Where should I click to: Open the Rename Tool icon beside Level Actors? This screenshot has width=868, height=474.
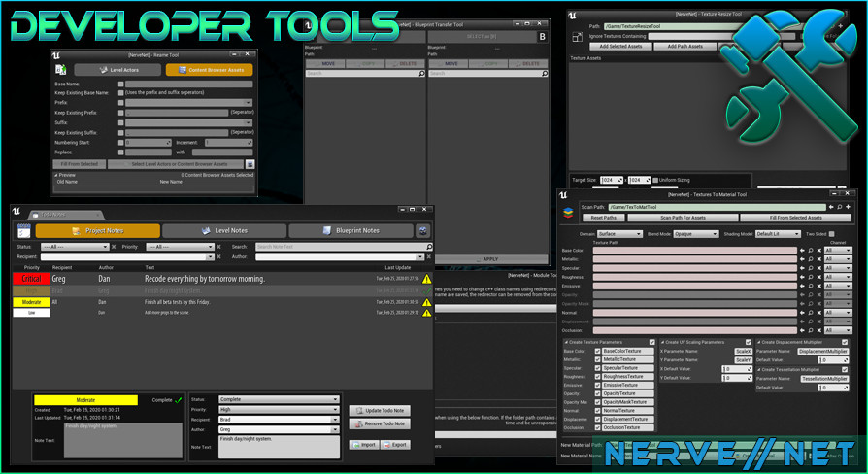pos(61,70)
